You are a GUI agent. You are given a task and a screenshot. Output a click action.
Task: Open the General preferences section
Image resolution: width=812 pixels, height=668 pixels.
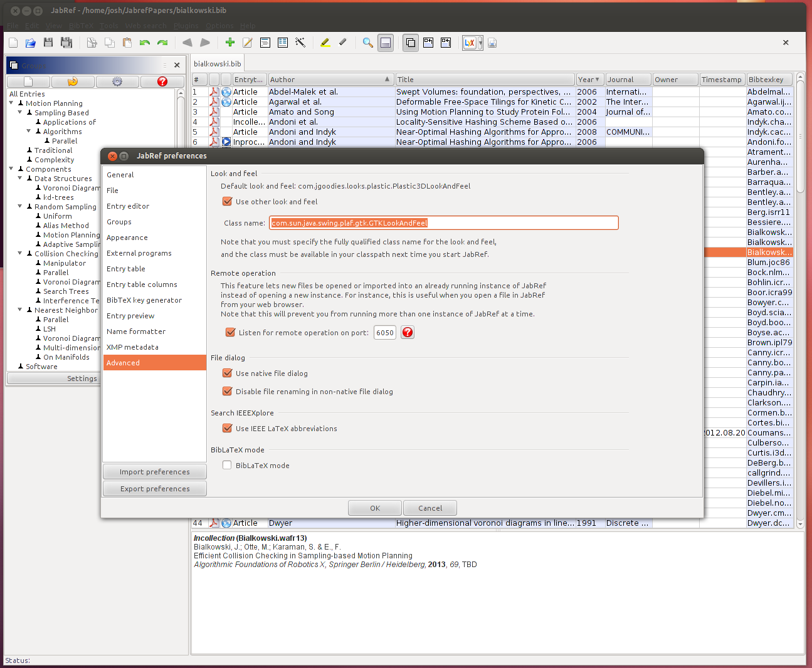click(154, 175)
